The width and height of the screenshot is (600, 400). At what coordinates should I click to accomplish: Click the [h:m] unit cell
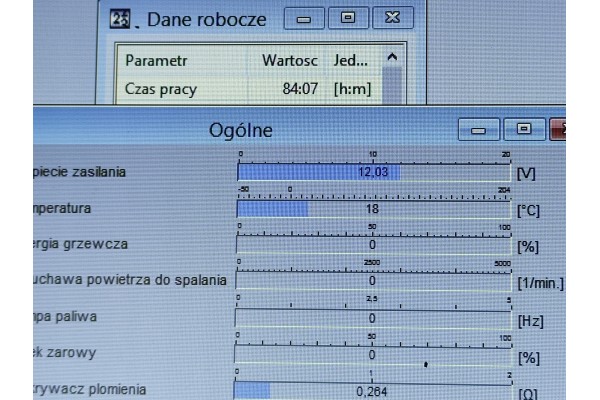coord(352,89)
